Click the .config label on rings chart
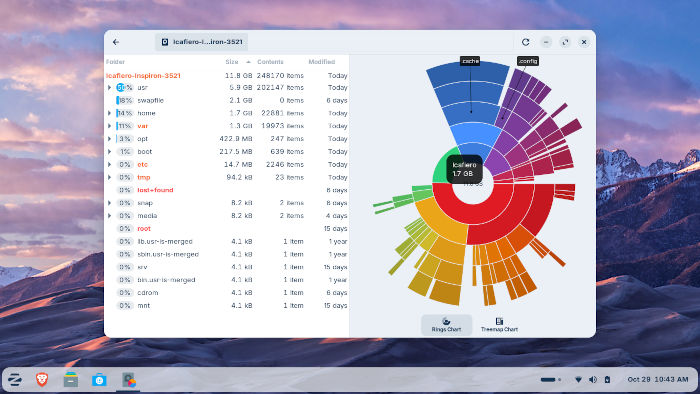This screenshot has width=700, height=394. [x=528, y=61]
